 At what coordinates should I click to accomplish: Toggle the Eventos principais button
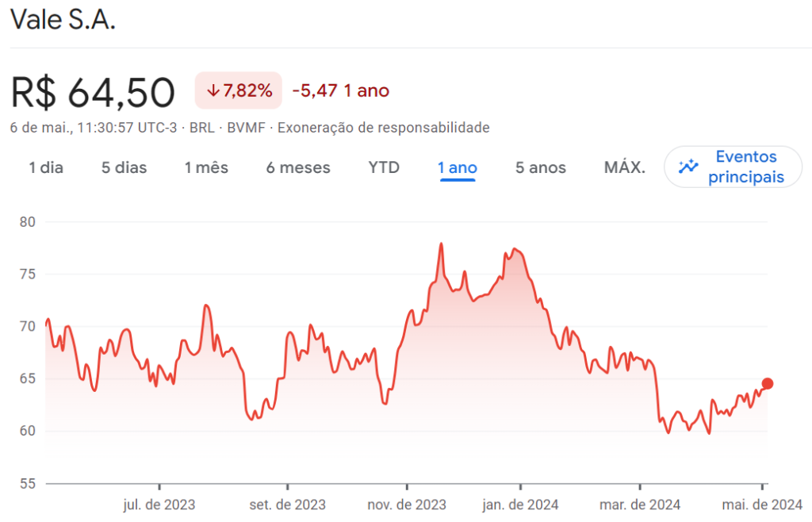(733, 167)
